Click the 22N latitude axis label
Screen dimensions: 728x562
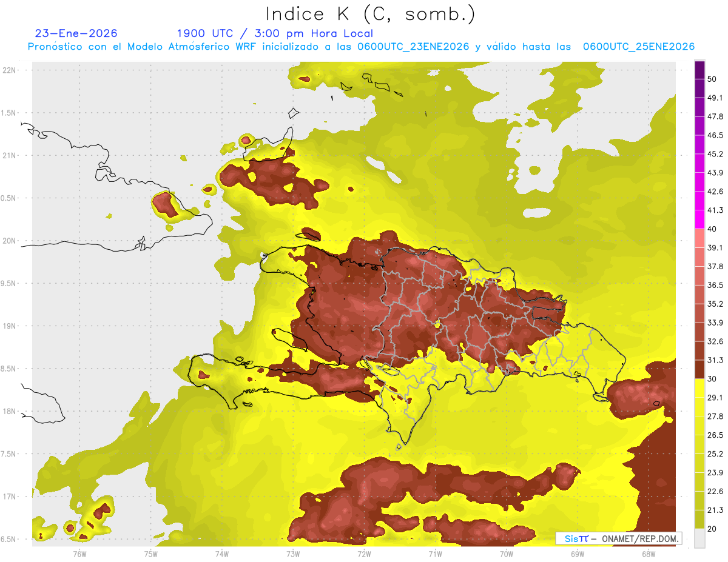[x=10, y=70]
